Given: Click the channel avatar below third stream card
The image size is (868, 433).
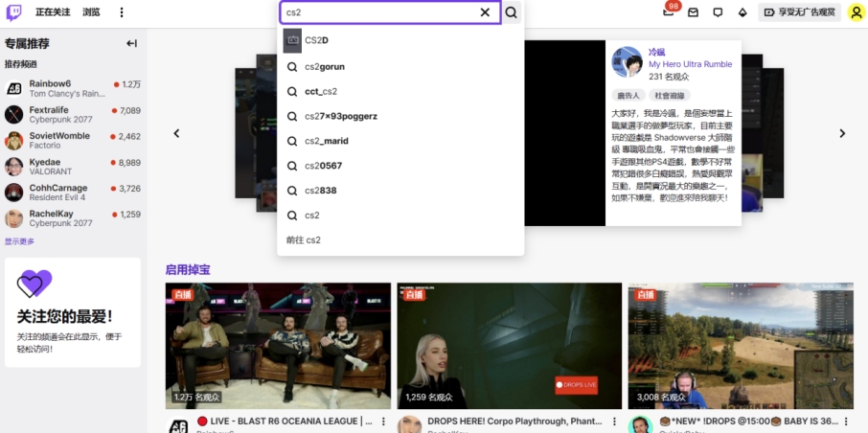Looking at the screenshot, I should (x=641, y=425).
